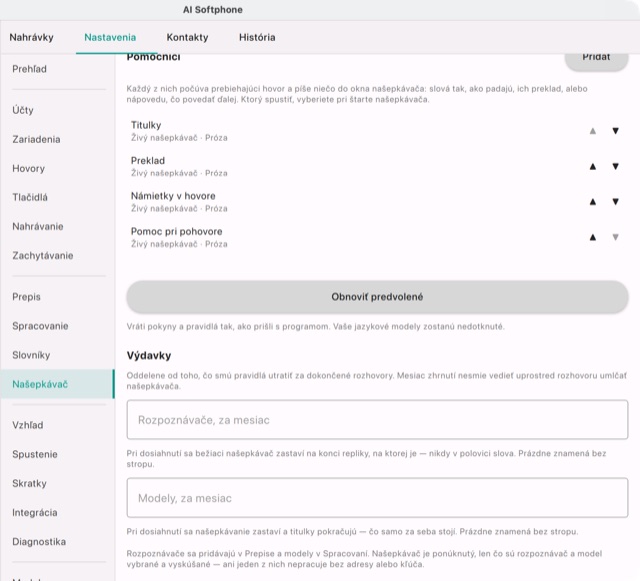Move Preklad assistant down
The width and height of the screenshot is (640, 581).
[616, 167]
